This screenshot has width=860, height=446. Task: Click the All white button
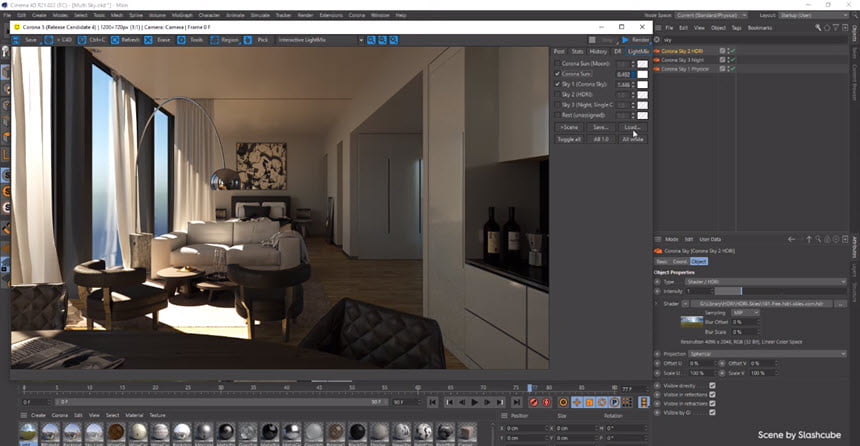[x=632, y=139]
